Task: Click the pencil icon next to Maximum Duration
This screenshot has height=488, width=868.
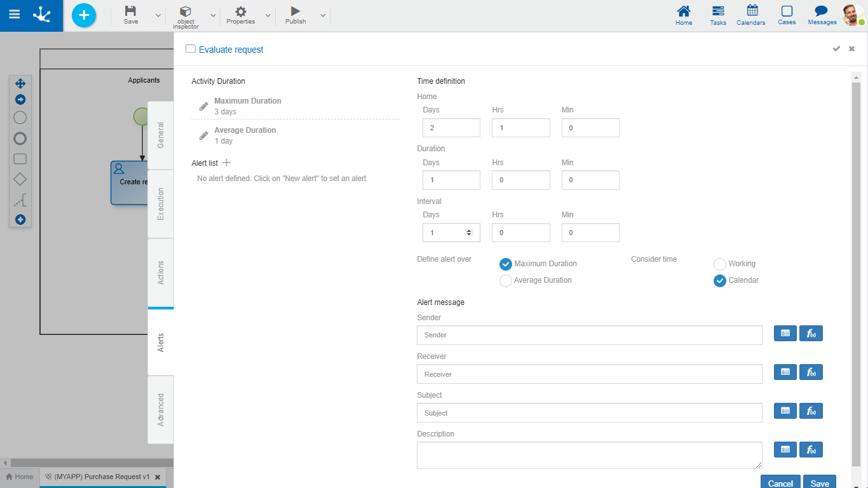Action: click(x=203, y=106)
